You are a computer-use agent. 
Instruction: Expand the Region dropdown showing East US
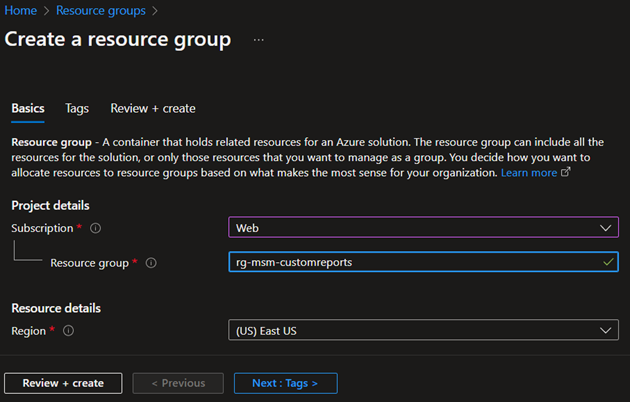(x=423, y=330)
